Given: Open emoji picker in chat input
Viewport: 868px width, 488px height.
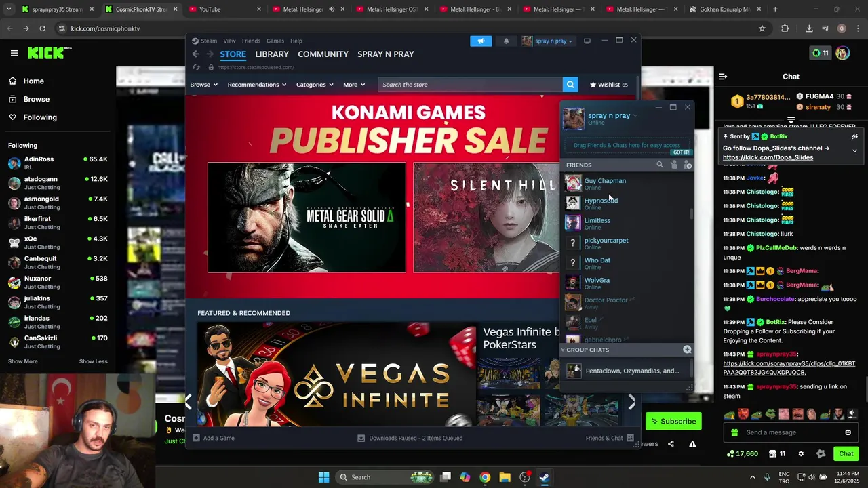Looking at the screenshot, I should click(848, 432).
